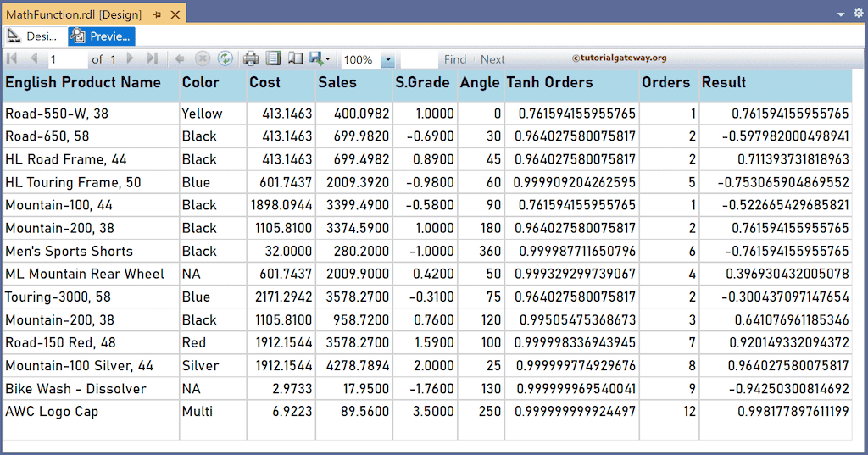Toggle the pin on MathFunction.rdl tab
868x455 pixels.
157,15
